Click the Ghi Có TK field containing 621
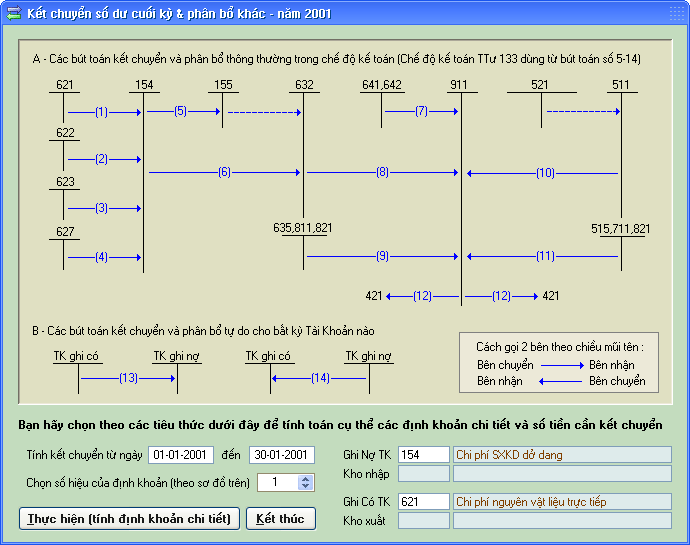 pos(423,502)
